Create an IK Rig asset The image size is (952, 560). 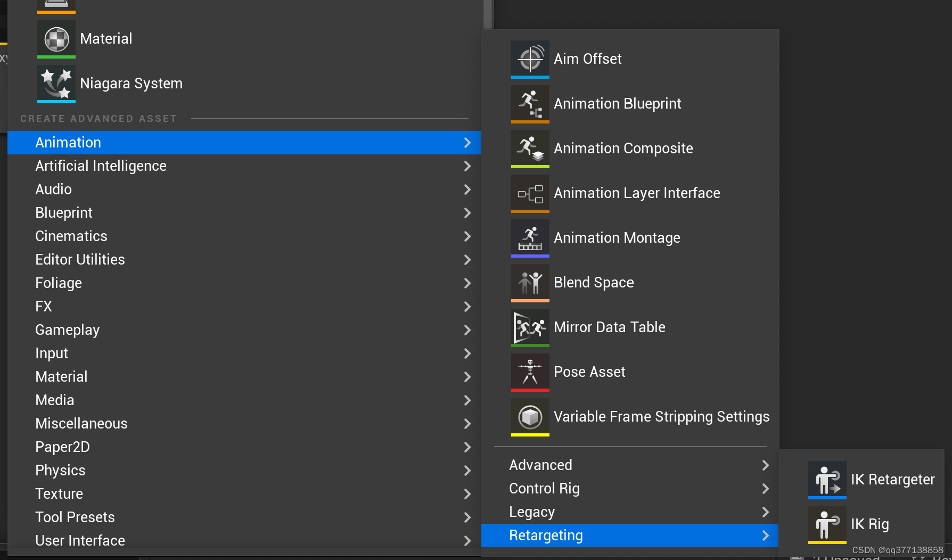click(x=862, y=524)
